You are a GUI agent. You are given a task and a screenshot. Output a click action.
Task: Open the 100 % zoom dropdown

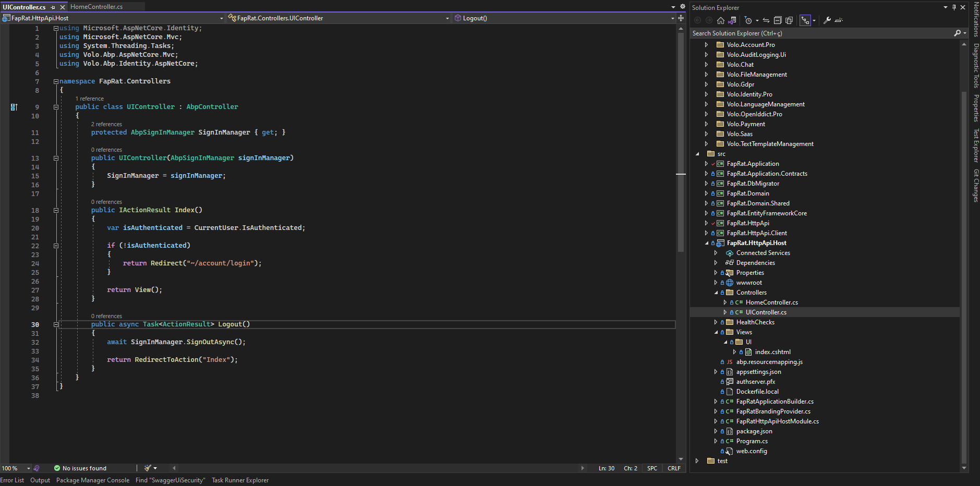tap(29, 468)
